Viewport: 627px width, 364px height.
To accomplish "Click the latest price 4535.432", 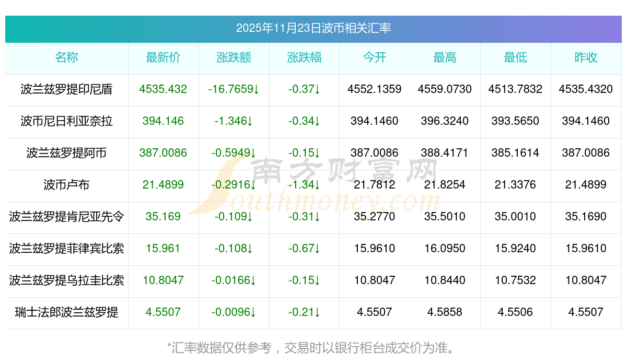I will (x=163, y=89).
